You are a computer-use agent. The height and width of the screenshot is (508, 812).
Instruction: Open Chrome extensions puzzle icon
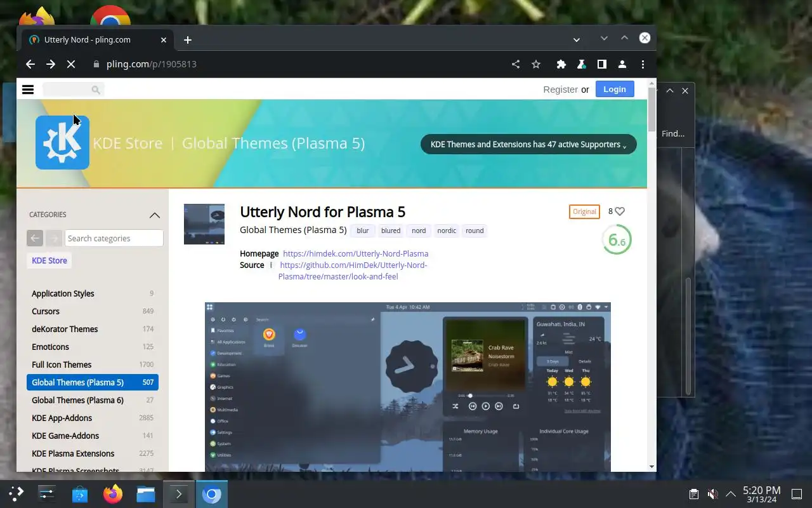tap(561, 64)
